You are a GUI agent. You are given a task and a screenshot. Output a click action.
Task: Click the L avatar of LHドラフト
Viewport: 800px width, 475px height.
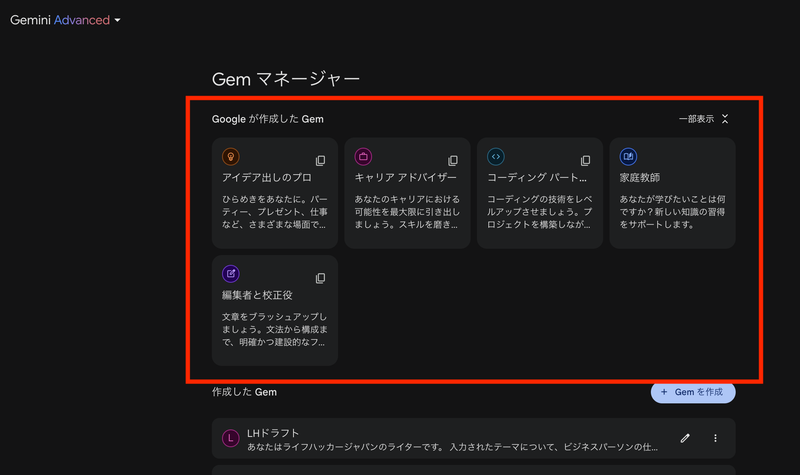coord(231,438)
